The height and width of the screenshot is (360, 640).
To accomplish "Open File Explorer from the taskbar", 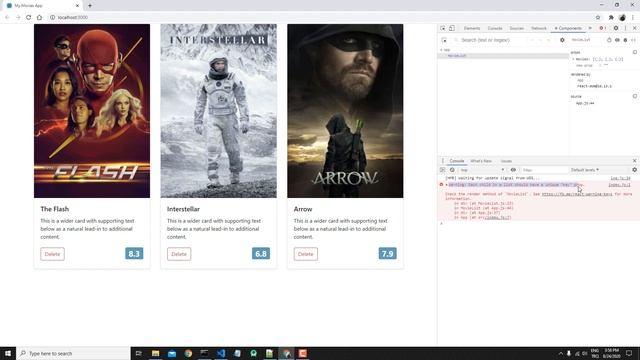I will click(156, 353).
